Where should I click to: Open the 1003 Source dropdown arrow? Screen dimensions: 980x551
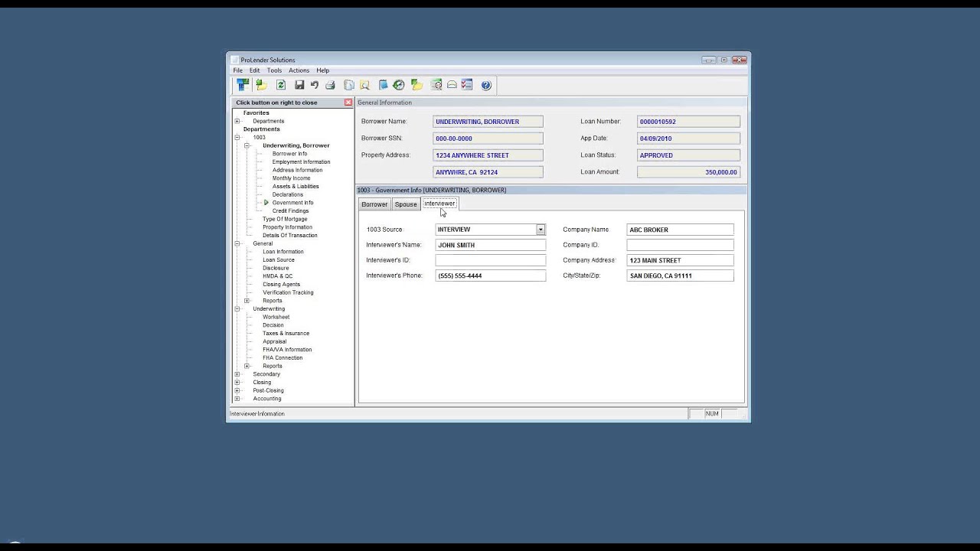(541, 230)
